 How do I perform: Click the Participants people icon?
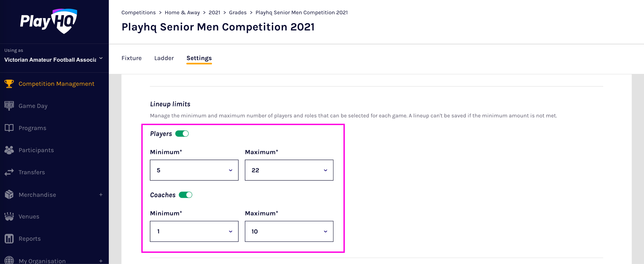(x=9, y=150)
